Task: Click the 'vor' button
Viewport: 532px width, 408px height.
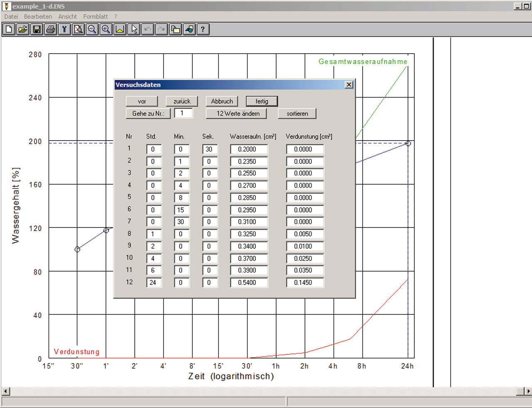Action: [142, 101]
